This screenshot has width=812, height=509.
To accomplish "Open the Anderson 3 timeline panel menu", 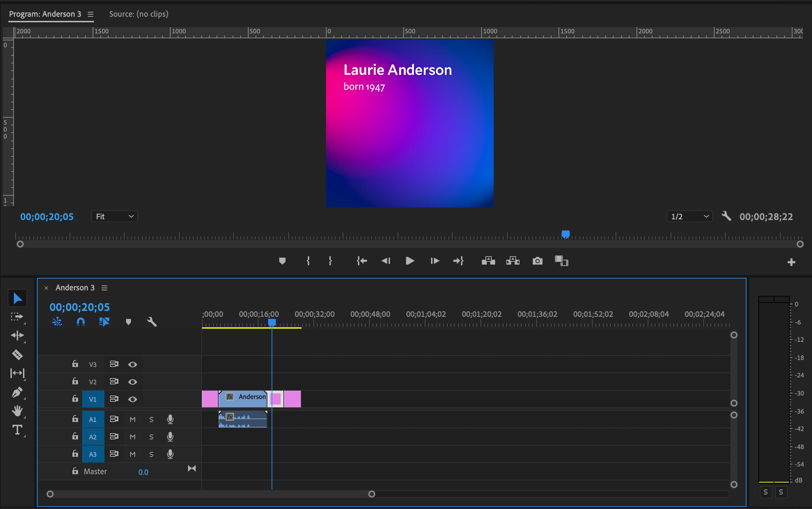I will click(104, 288).
